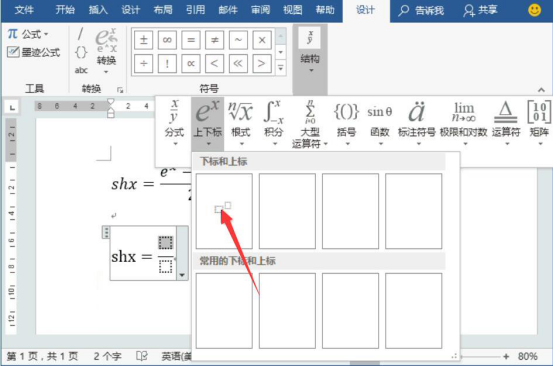Choose the superscript template in the gallery
The height and width of the screenshot is (367, 553).
tap(224, 211)
